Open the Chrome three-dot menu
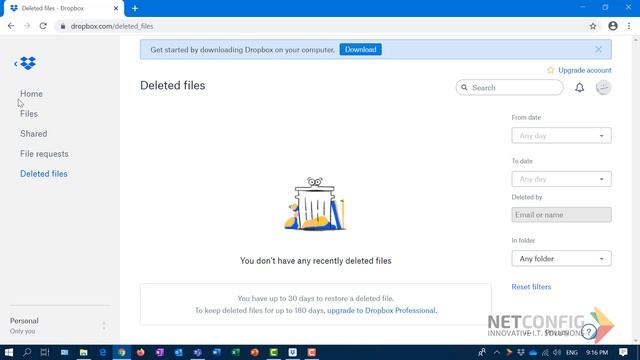Screen dimensions: 640x360 tap(629, 26)
